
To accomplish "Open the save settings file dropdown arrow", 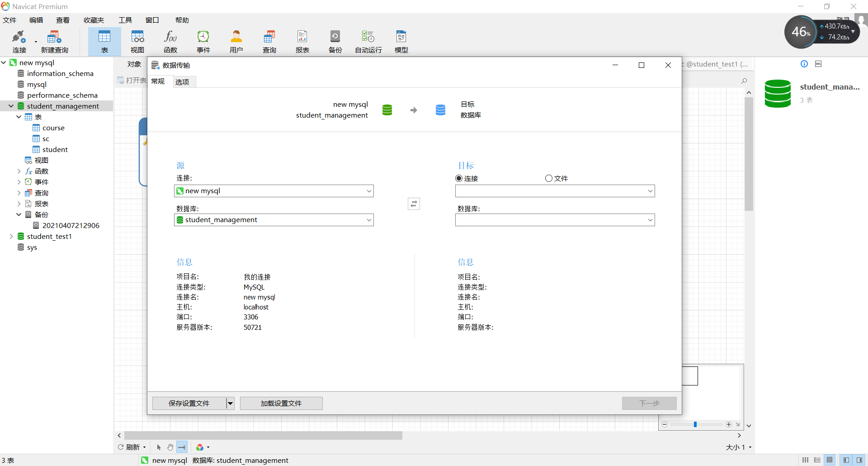I will (x=231, y=403).
